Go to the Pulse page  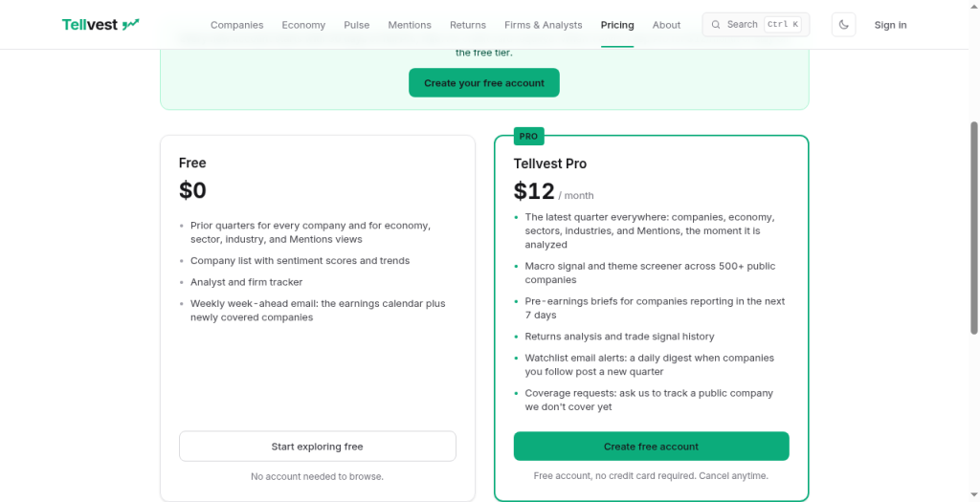point(356,25)
